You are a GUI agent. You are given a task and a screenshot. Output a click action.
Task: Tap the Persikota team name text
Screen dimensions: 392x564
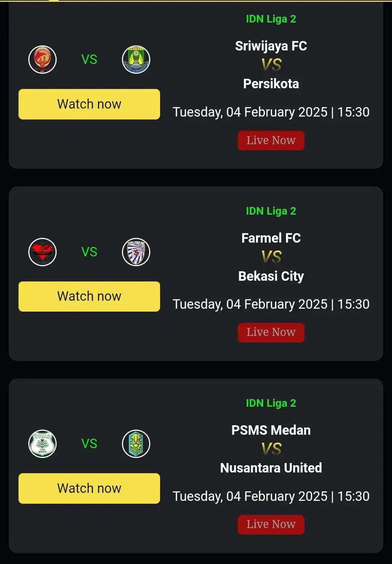pos(271,84)
